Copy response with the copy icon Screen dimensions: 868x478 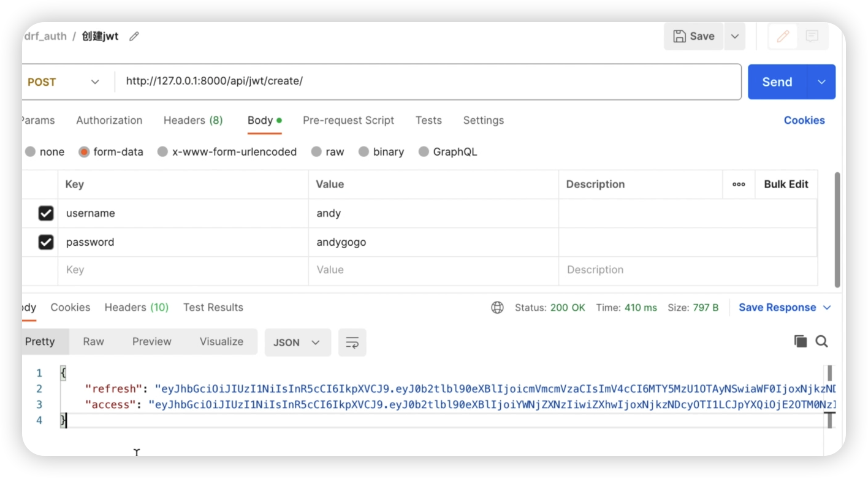tap(801, 341)
